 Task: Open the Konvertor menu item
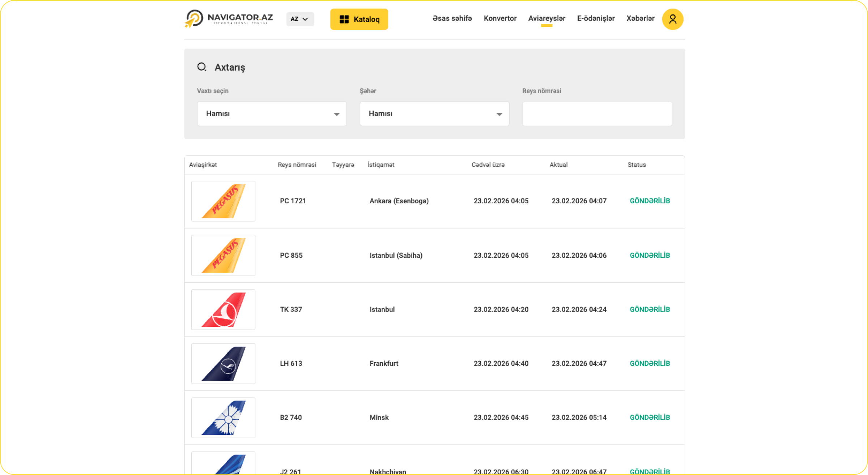tap(500, 18)
